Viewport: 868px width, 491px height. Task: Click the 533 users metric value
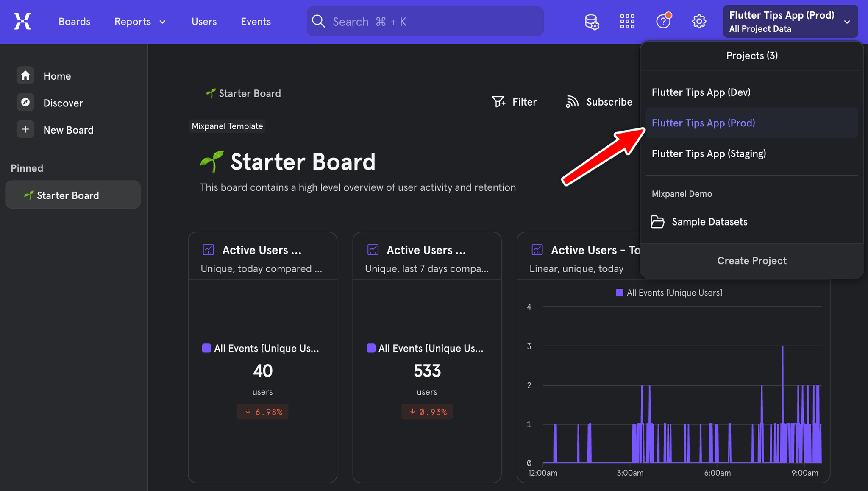point(427,371)
